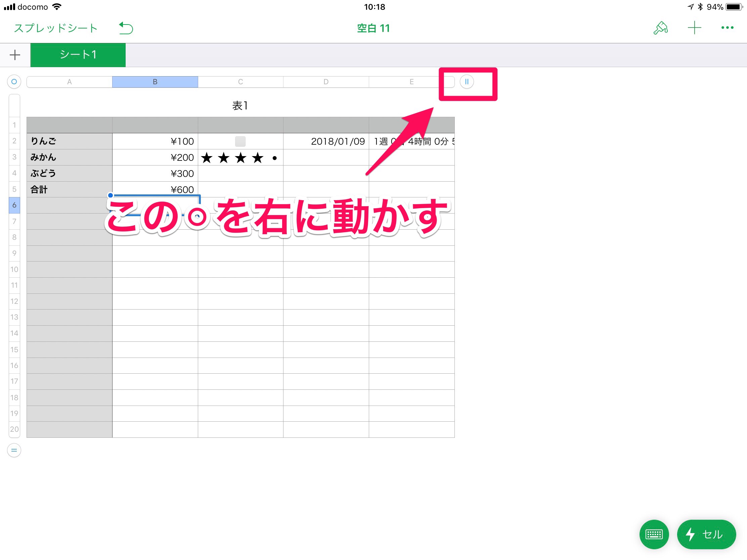747x560 pixels.
Task: Tap the table title 表1
Action: pyautogui.click(x=240, y=106)
